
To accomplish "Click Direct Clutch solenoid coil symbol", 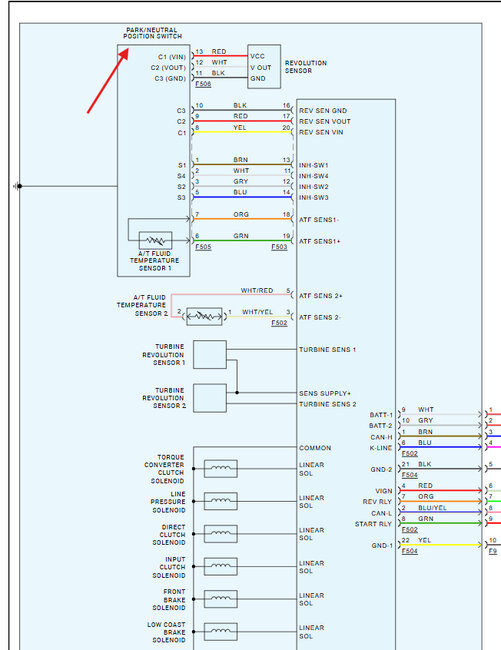I will coord(221,534).
